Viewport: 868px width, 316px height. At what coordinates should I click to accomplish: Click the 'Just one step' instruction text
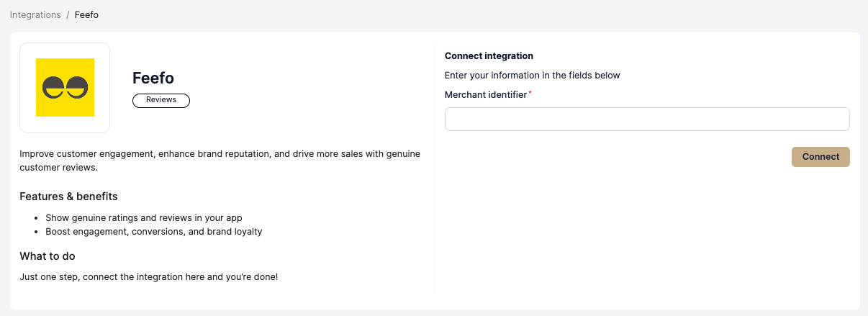[x=148, y=277]
